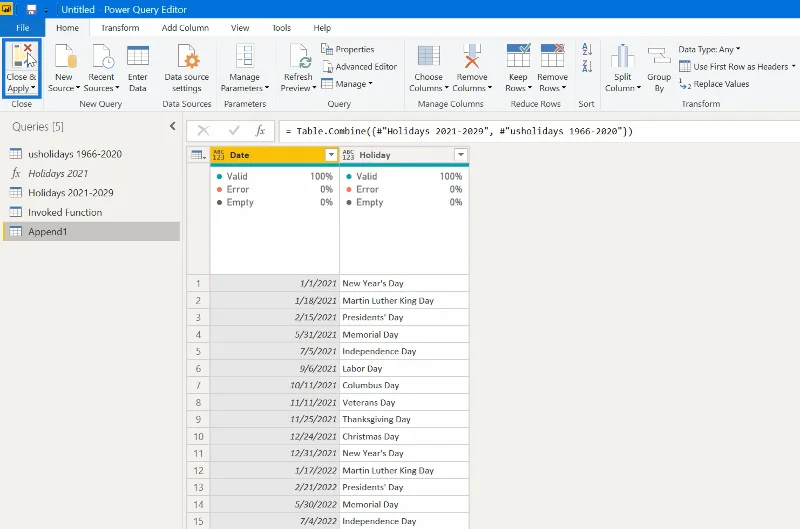Click Remove Columns icon

pos(472,56)
